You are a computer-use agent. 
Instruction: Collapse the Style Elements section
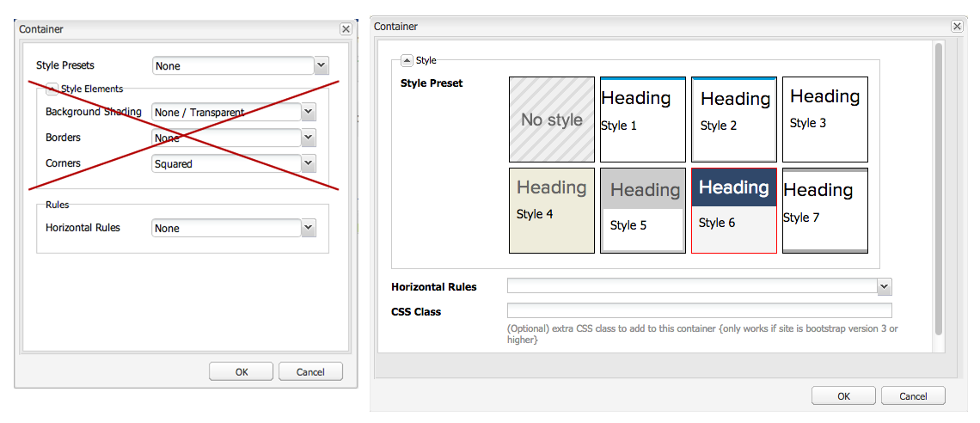tap(52, 89)
